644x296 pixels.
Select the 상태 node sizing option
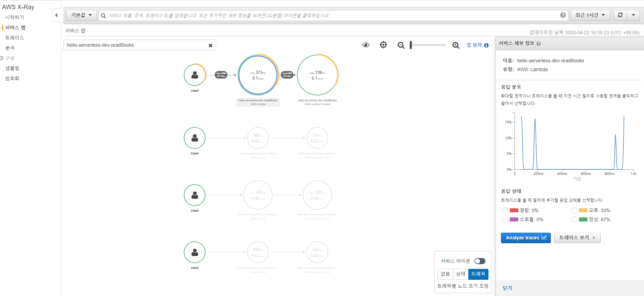coord(461,274)
